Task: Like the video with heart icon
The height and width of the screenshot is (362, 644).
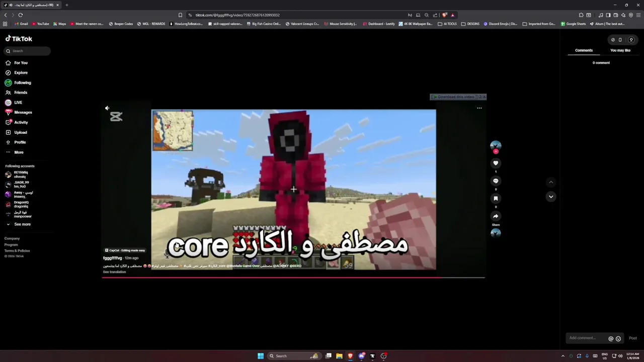Action: (x=496, y=163)
